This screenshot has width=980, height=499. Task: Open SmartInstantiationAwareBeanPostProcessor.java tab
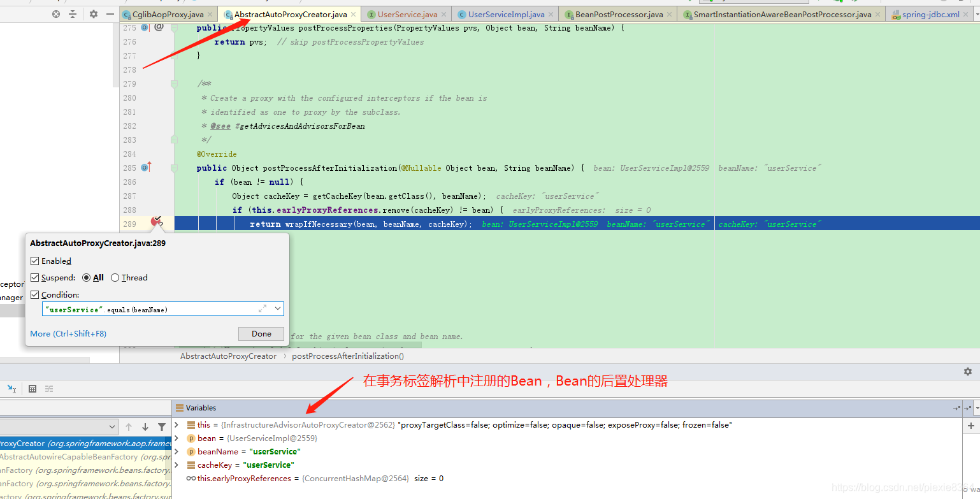782,15
